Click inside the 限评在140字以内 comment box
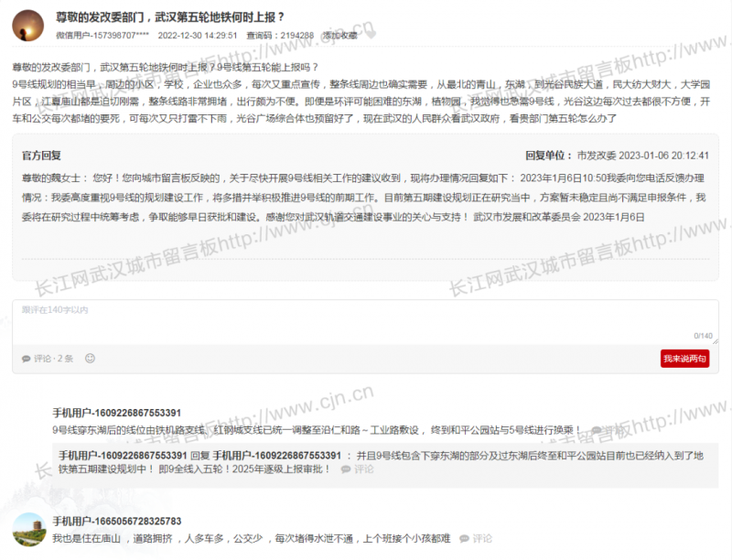Screen dimensions: 732x560 pyautogui.click(x=357, y=322)
